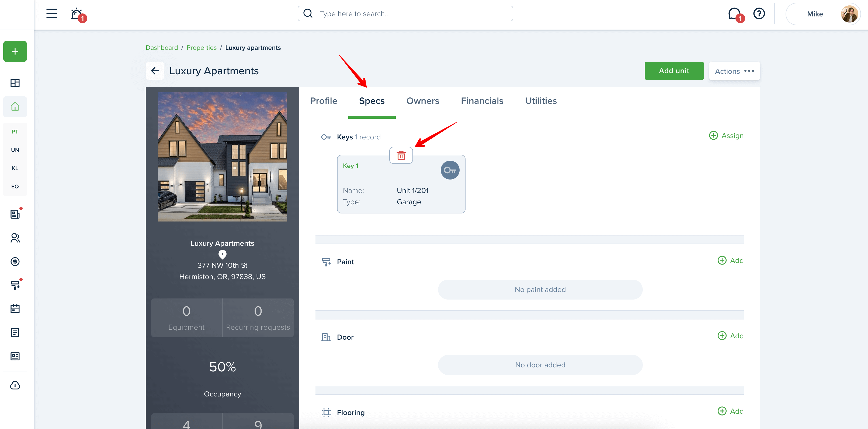Click the Flooring section icon

[x=326, y=413]
